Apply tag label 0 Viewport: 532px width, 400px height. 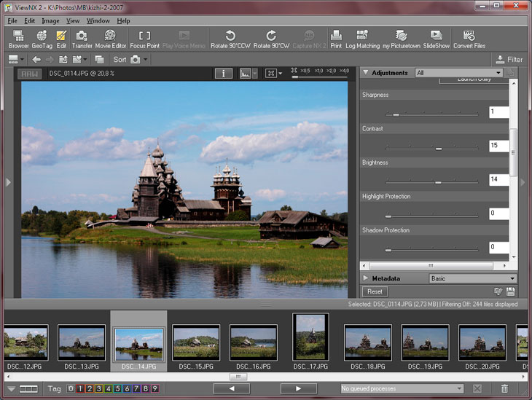coord(71,388)
